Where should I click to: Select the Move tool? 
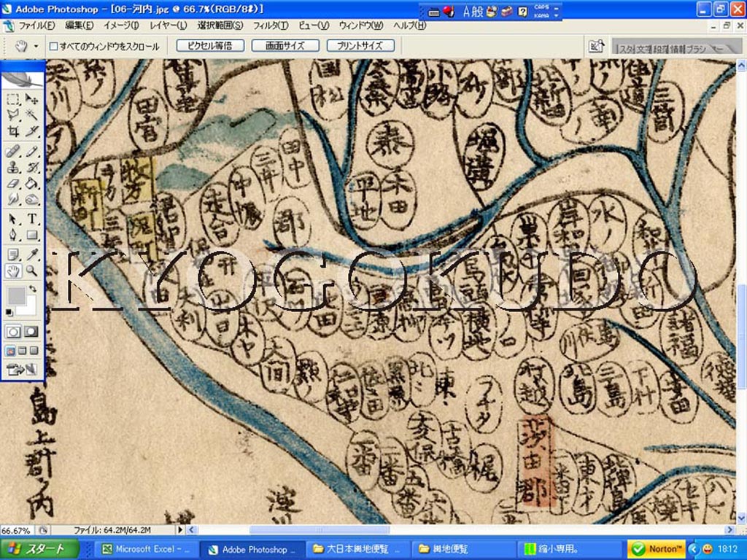(31, 99)
